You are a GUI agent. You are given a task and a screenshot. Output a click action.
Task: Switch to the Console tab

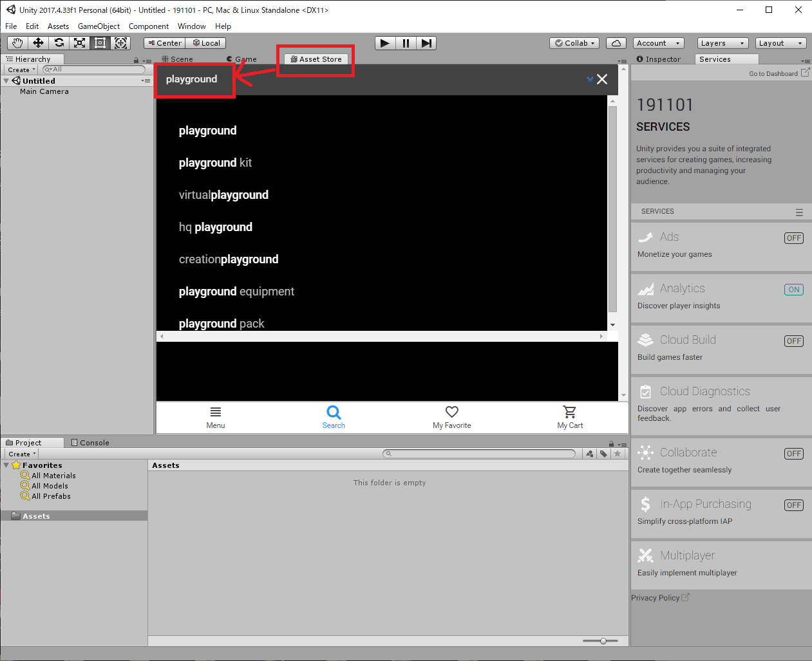click(x=90, y=443)
